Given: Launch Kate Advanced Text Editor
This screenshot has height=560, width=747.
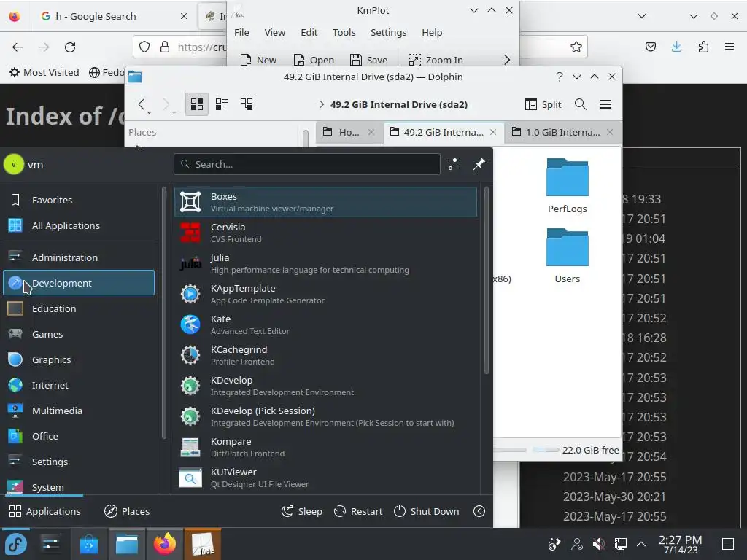Looking at the screenshot, I should 325,324.
